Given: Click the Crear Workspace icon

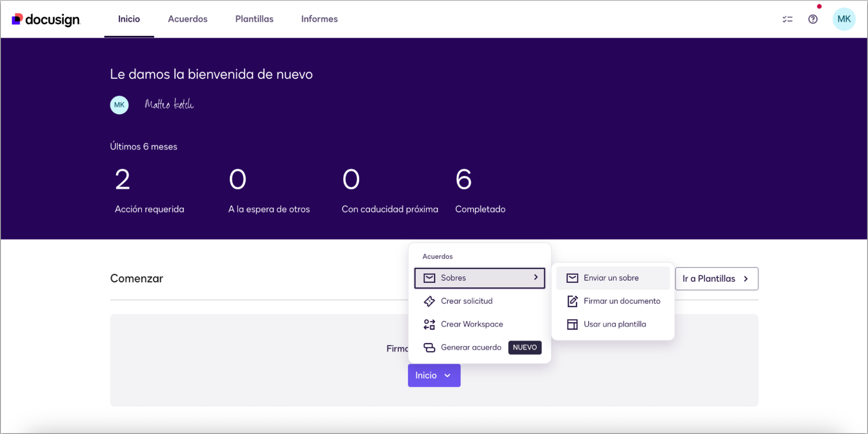Looking at the screenshot, I should 429,325.
